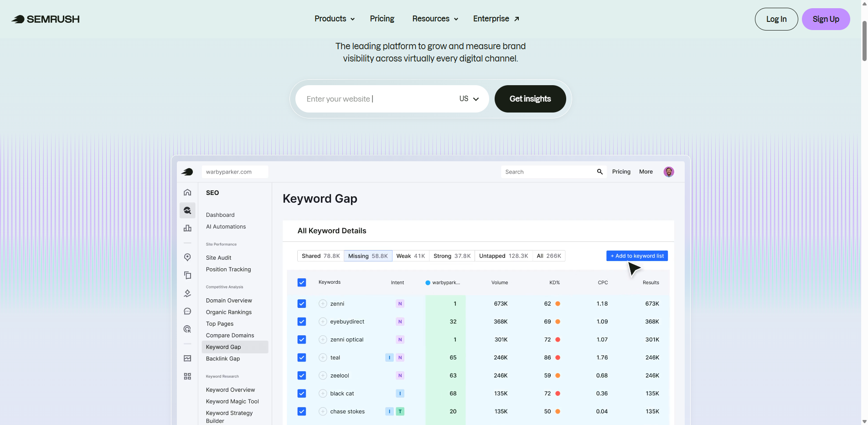This screenshot has height=425, width=868.
Task: Select the Social chat-bubble sidebar icon
Action: click(187, 311)
